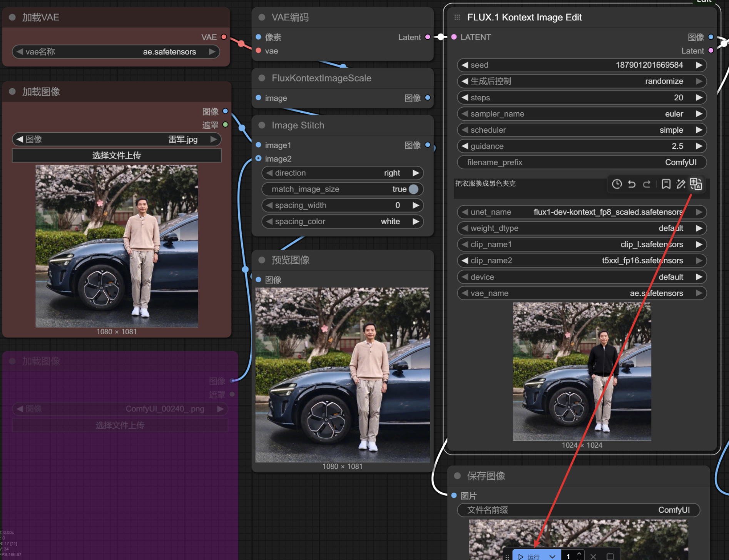Click the image2 input port on Image Stitch
The image size is (729, 560).
pos(258,158)
